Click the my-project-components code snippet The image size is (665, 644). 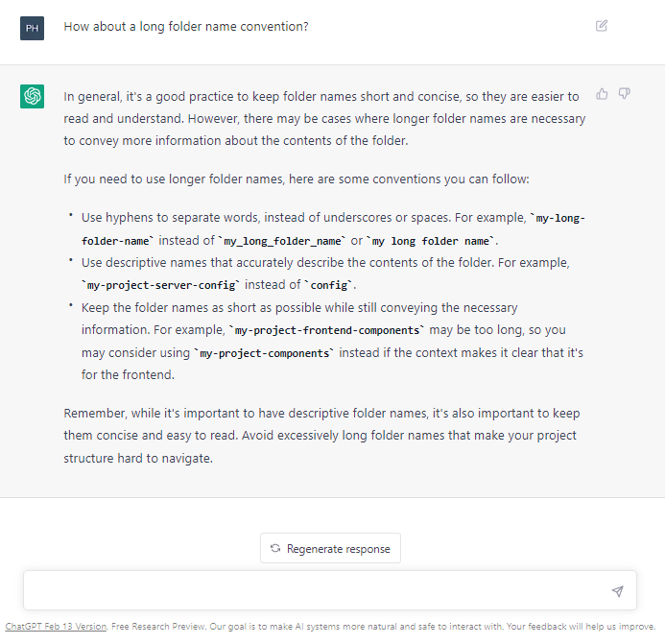266,354
